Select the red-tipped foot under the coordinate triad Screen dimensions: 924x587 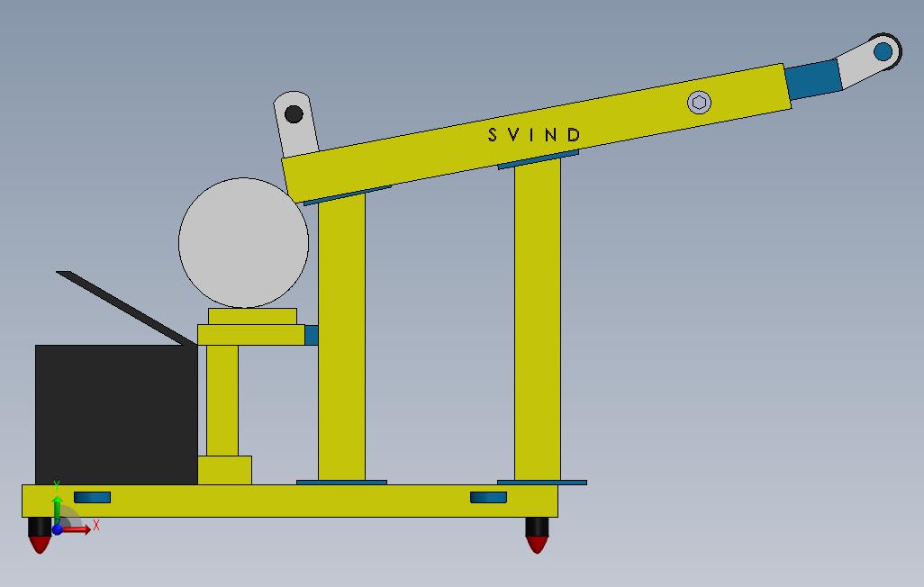pos(40,535)
